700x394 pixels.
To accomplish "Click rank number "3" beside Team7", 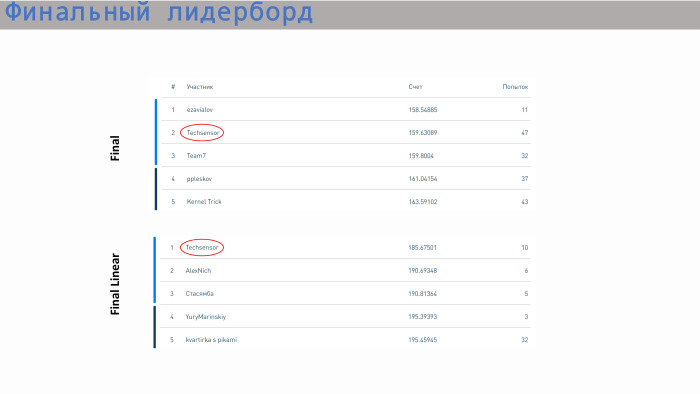I will (x=173, y=156).
